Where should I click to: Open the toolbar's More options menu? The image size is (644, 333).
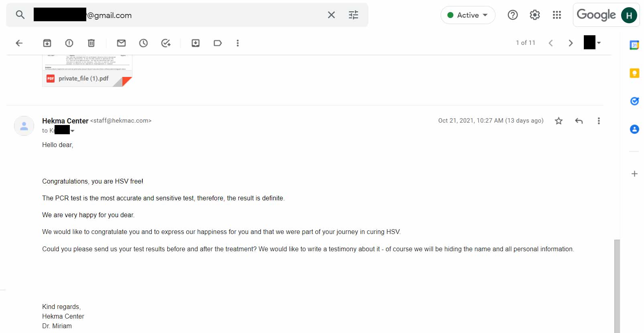tap(238, 43)
